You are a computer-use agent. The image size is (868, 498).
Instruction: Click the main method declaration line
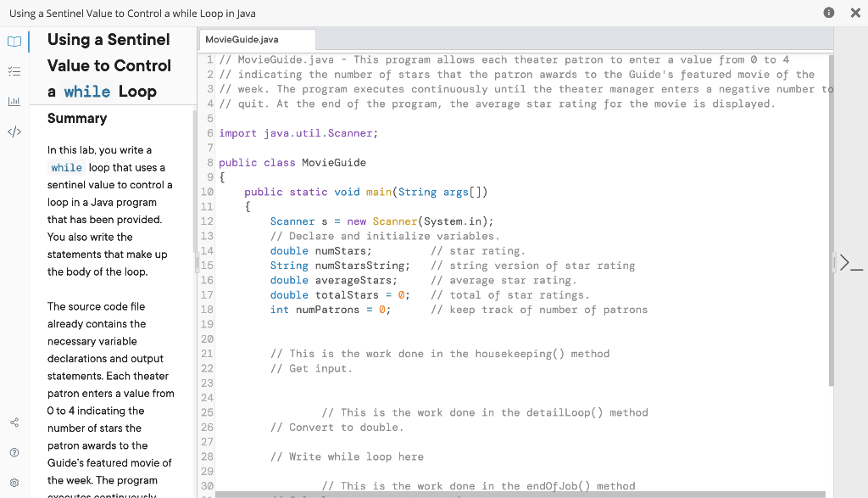click(366, 192)
